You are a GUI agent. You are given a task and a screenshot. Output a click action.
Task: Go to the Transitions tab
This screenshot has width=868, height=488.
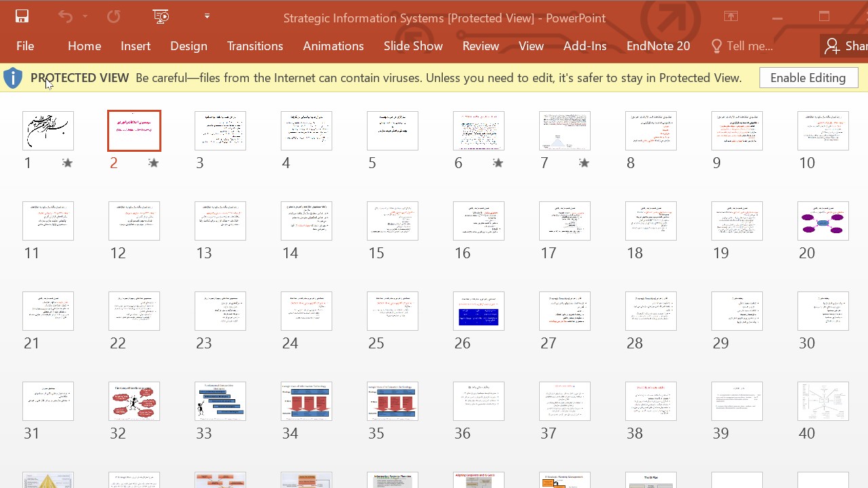(x=255, y=46)
